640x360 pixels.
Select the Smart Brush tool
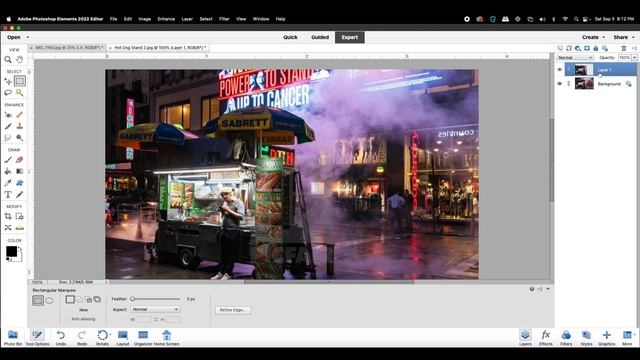click(x=8, y=127)
